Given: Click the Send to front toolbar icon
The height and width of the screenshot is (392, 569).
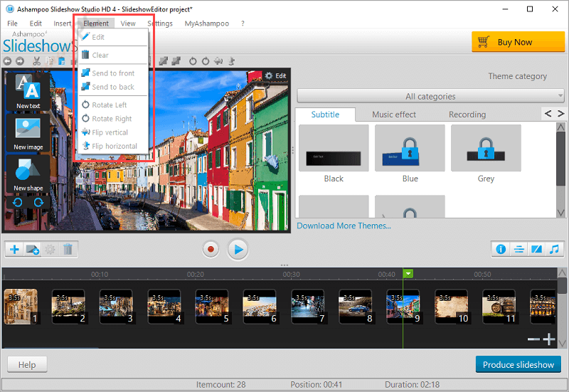Looking at the screenshot, I should (164, 61).
